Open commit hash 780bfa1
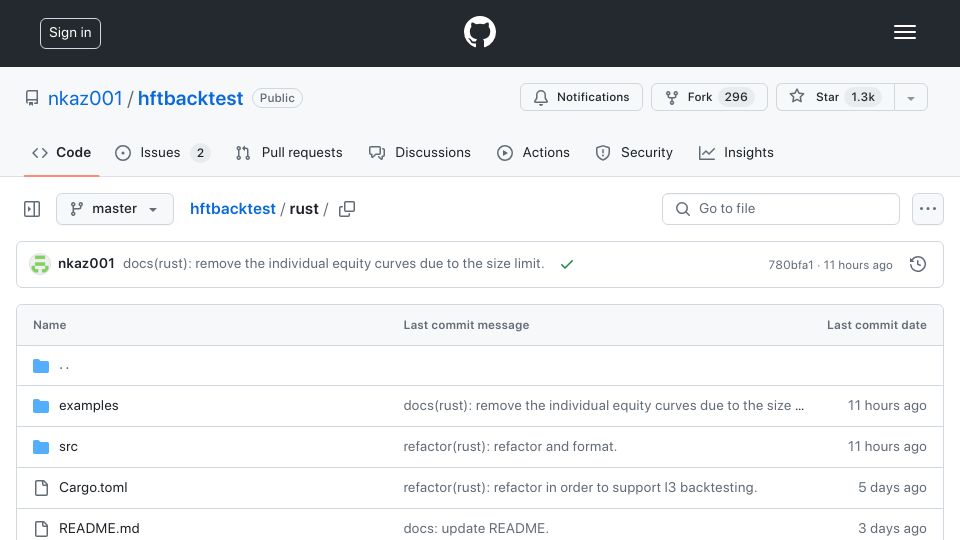The image size is (960, 540). pos(790,264)
